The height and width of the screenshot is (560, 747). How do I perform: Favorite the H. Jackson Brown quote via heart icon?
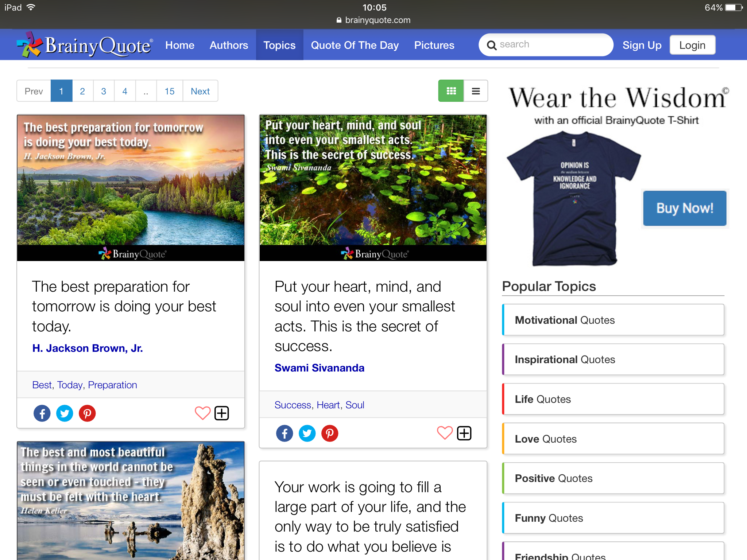tap(202, 413)
